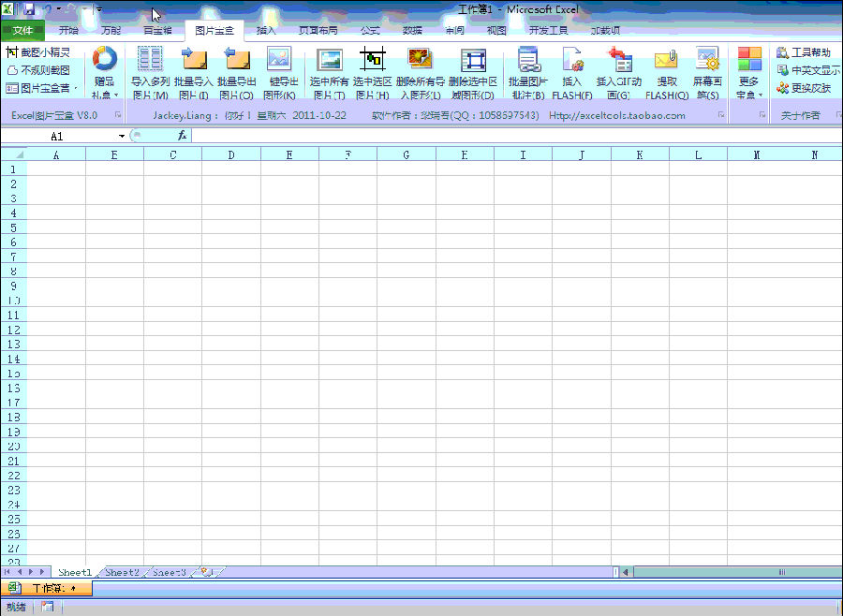Switch to the 插入 ribbon tab
This screenshot has height=616, width=843.
pyautogui.click(x=267, y=30)
